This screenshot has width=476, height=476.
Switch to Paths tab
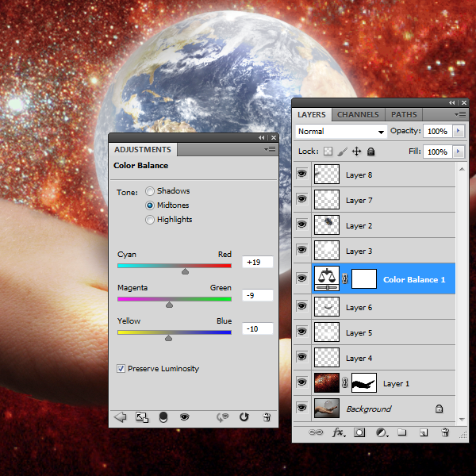click(x=404, y=115)
